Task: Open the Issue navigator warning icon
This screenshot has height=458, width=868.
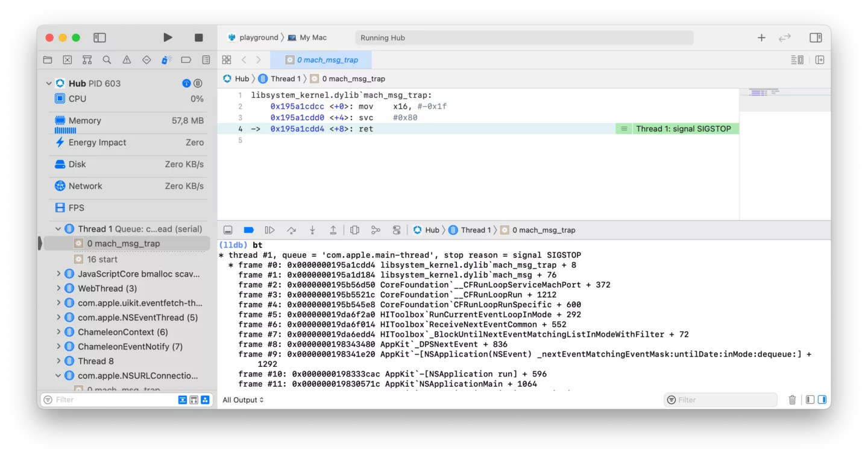Action: 127,60
